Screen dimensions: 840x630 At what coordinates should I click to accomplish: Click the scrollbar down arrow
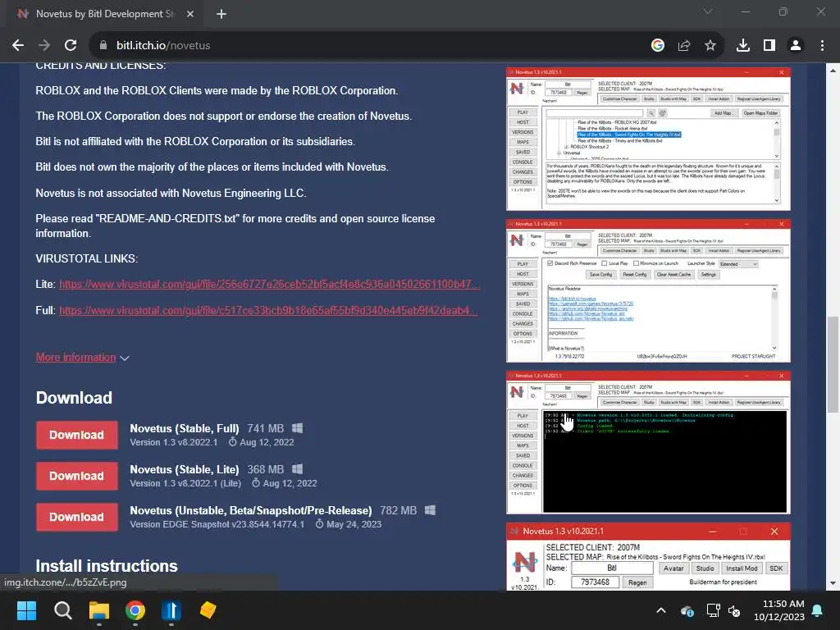click(x=833, y=583)
